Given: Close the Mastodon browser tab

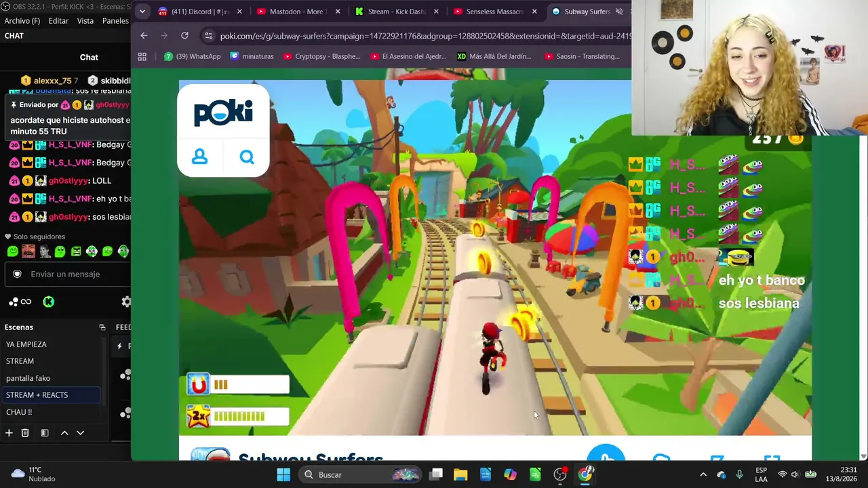Looking at the screenshot, I should 338,12.
